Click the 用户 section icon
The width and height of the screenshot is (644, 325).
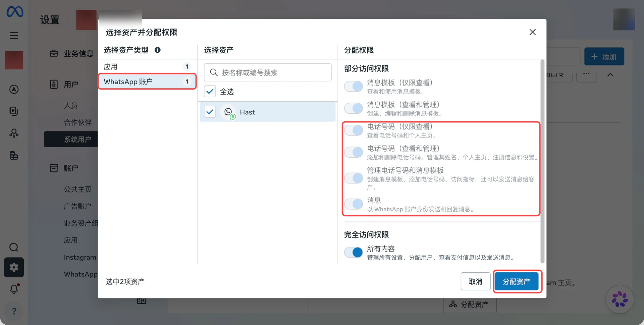54,84
